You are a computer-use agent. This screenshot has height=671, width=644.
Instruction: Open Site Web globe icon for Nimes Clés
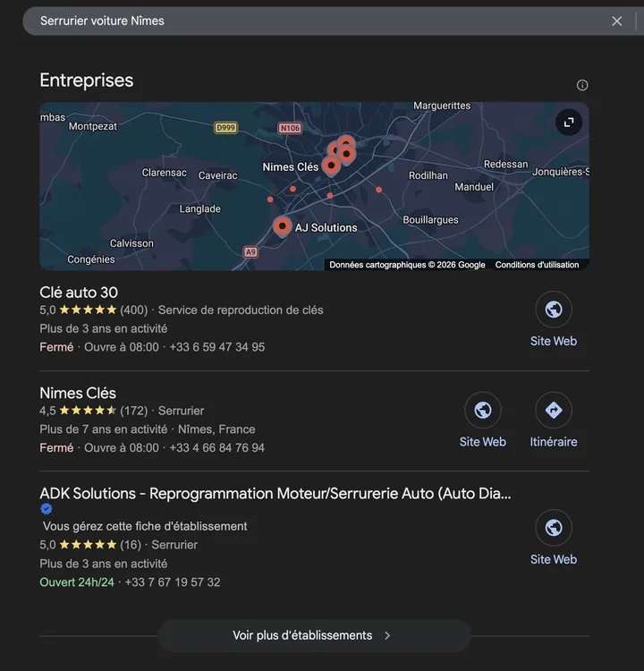pyautogui.click(x=483, y=410)
